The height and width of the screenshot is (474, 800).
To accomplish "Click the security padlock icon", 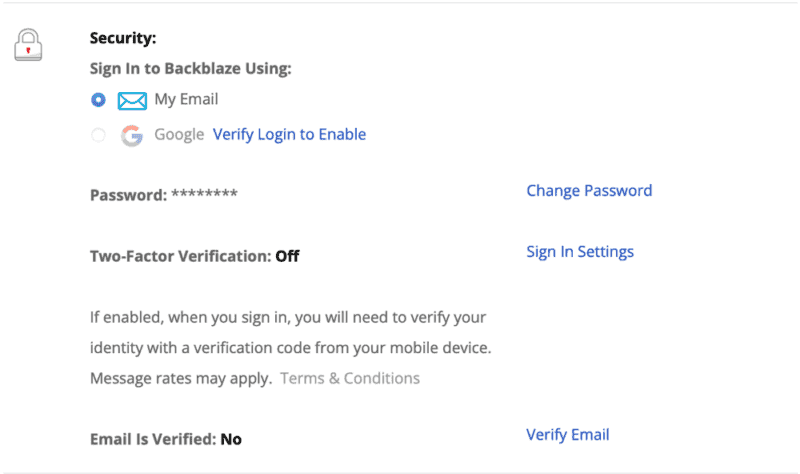I will [28, 45].
